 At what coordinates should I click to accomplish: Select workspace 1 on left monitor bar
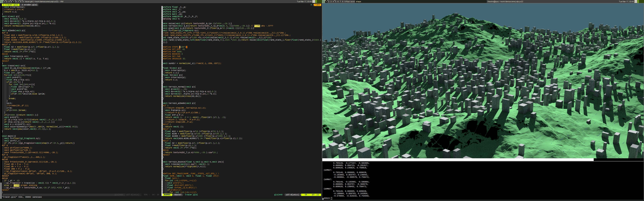coord(4,2)
